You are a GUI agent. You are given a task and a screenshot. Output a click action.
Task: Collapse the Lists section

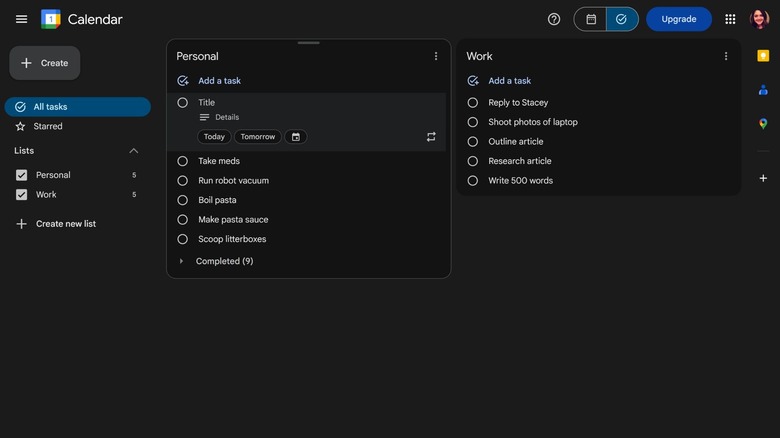[134, 151]
